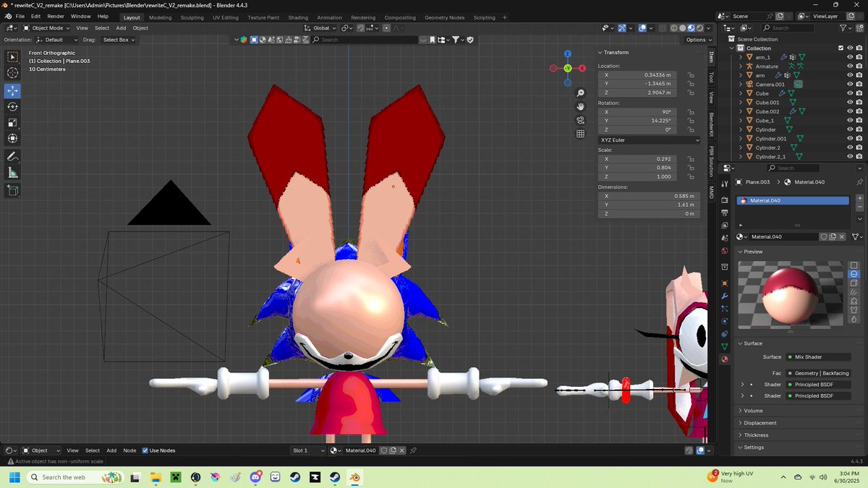Click the viewport pan hand icon
868x488 pixels.
click(x=580, y=107)
